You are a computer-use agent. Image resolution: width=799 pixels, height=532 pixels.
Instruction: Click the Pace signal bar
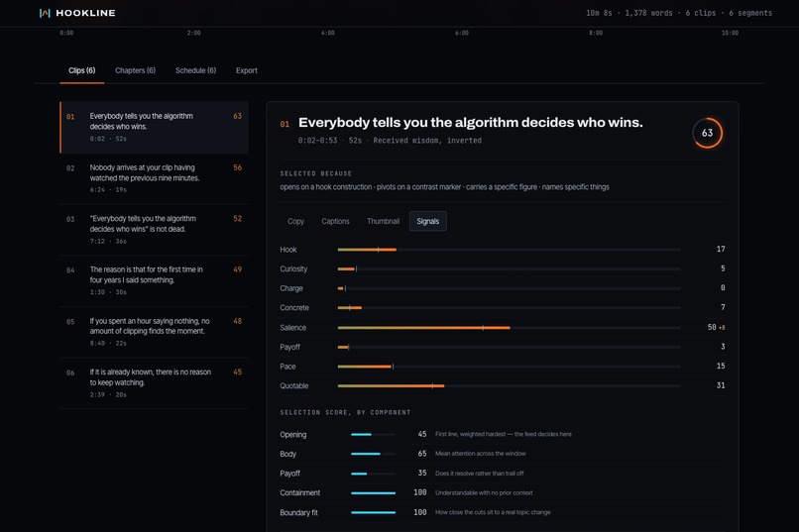coord(509,367)
